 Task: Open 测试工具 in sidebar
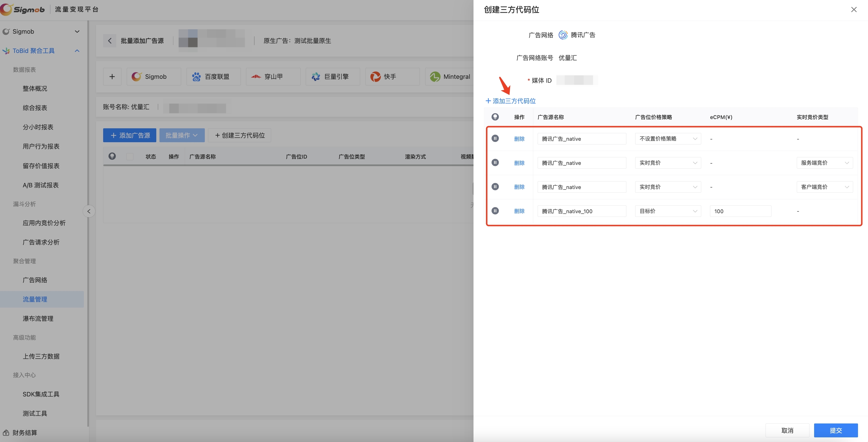pos(35,413)
